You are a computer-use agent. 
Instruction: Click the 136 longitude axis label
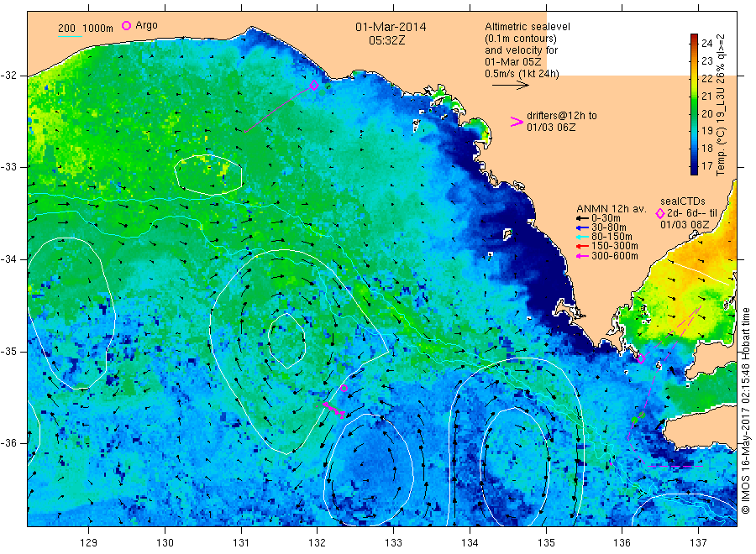tap(622, 543)
